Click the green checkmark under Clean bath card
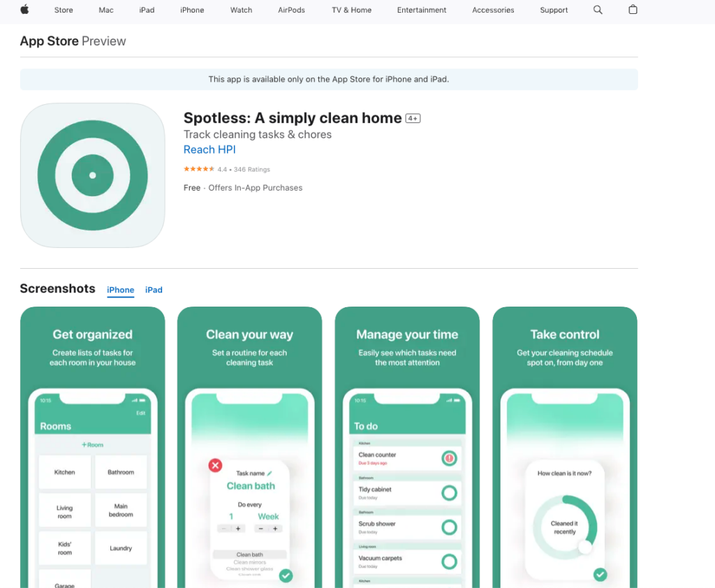The width and height of the screenshot is (715, 588). (x=286, y=575)
